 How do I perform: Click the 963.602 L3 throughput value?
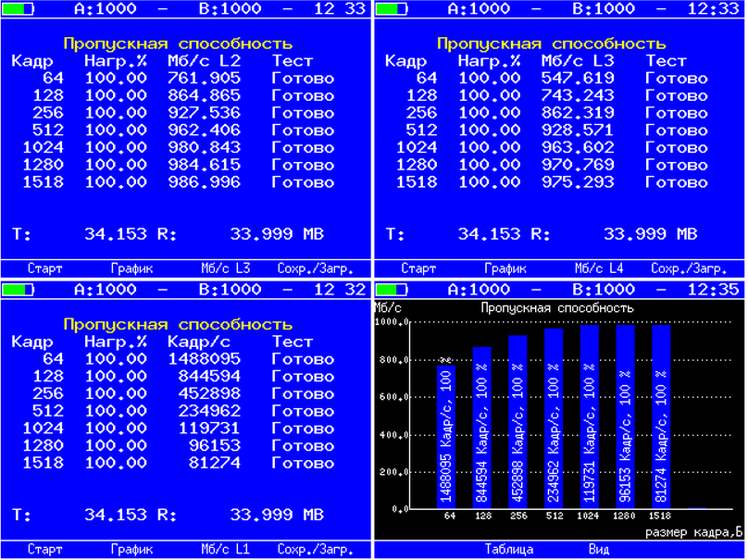point(578,147)
